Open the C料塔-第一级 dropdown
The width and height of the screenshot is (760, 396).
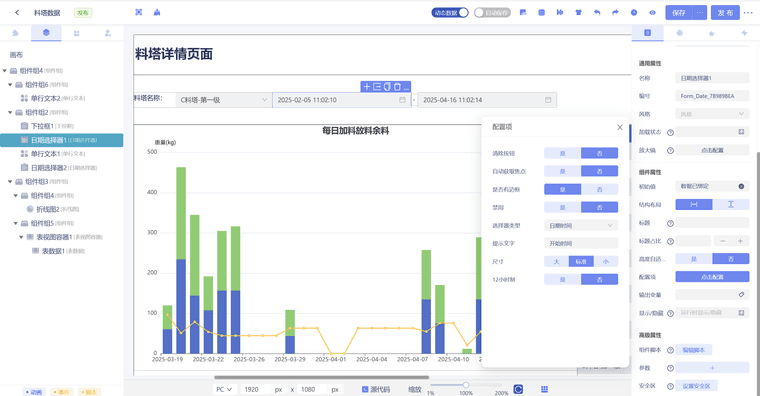223,100
